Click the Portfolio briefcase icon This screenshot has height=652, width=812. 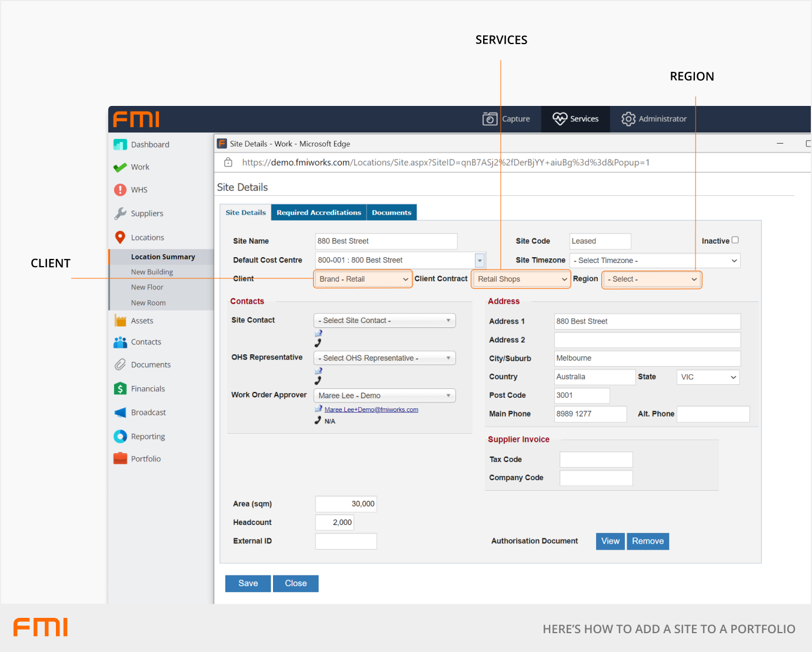tap(120, 459)
